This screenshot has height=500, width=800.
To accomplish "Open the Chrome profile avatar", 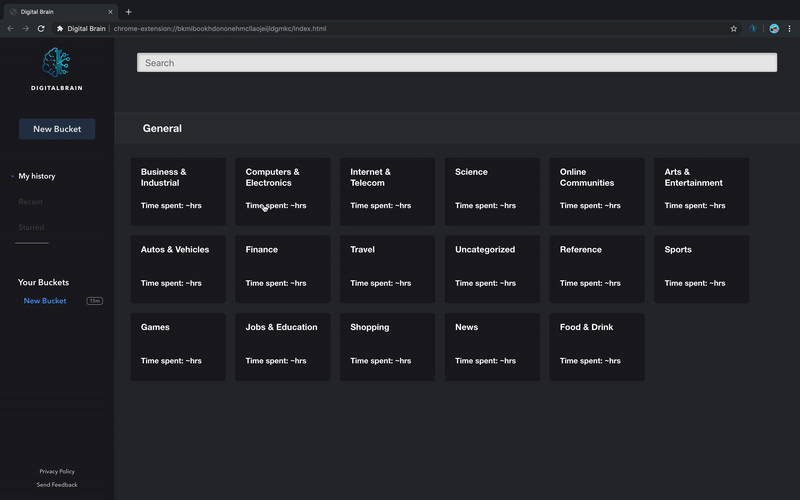I will tap(774, 29).
